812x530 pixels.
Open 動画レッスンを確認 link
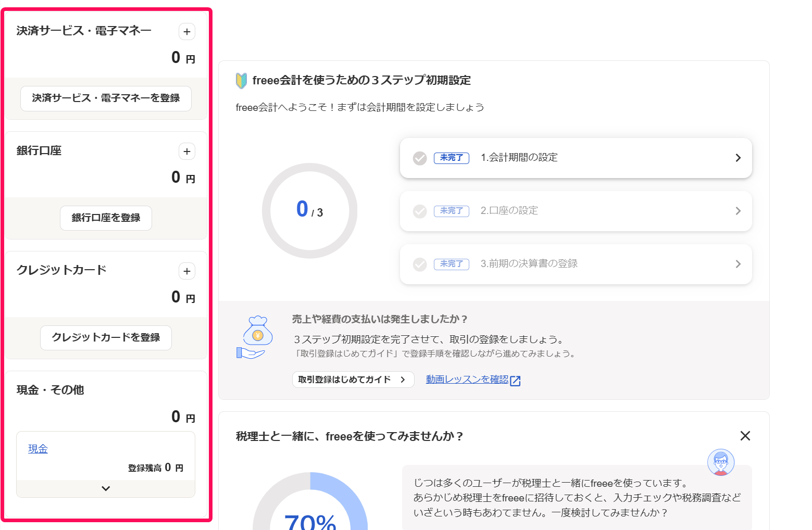tap(467, 380)
